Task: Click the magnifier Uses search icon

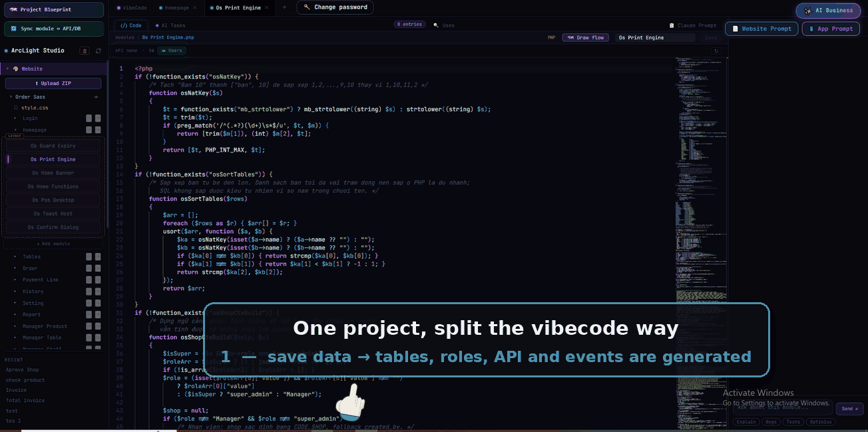Action: tap(436, 25)
